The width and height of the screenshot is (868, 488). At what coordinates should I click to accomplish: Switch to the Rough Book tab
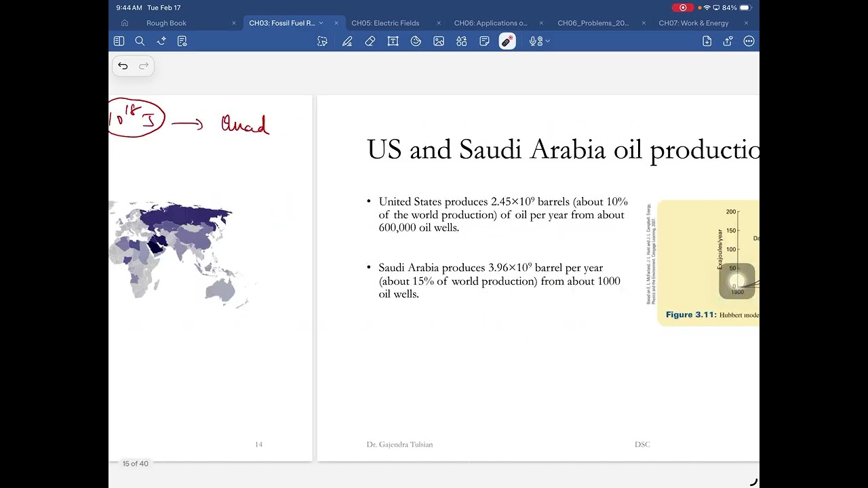pos(166,23)
